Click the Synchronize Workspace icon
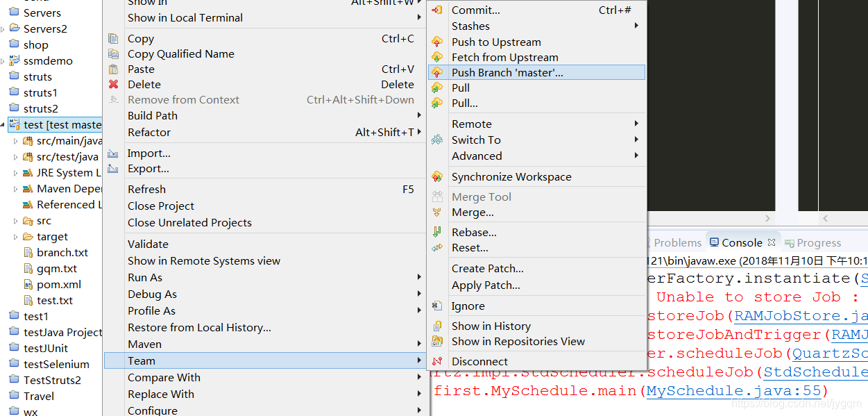868x416 pixels. (x=437, y=176)
